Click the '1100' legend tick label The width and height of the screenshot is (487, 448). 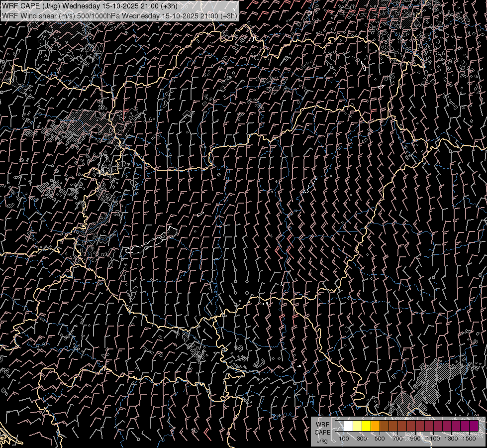pyautogui.click(x=433, y=439)
